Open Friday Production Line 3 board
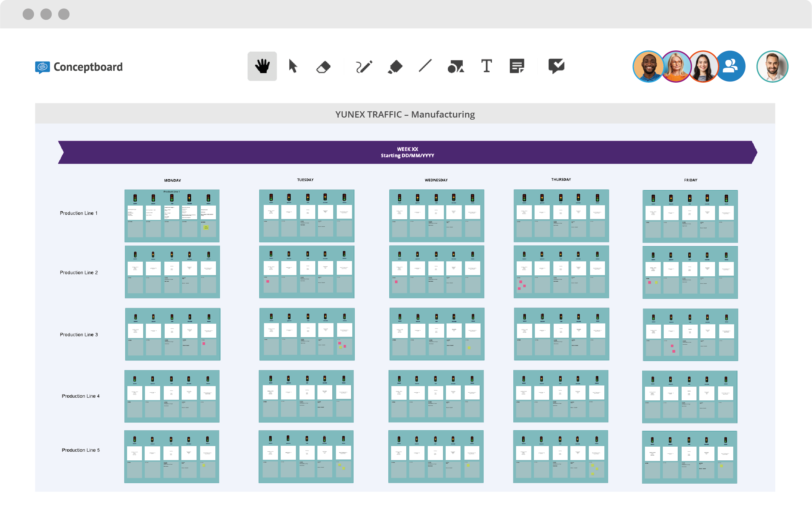This screenshot has height=529, width=812. click(x=691, y=335)
